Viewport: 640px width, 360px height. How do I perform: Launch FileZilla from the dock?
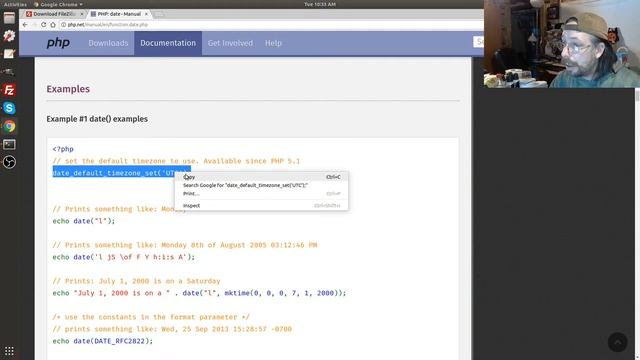pyautogui.click(x=9, y=90)
